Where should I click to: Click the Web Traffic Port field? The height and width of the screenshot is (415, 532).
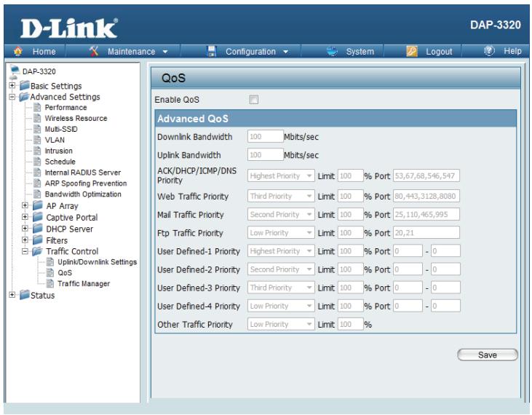(426, 196)
